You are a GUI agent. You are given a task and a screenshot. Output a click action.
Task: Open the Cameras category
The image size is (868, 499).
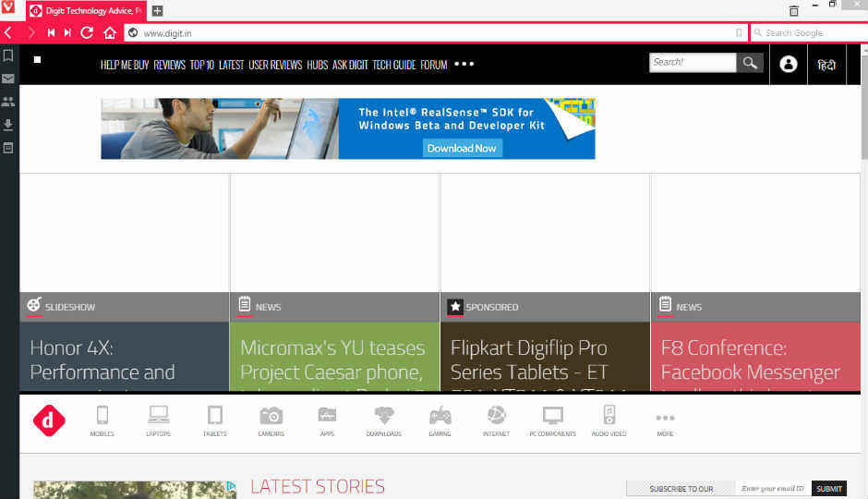pos(271,420)
